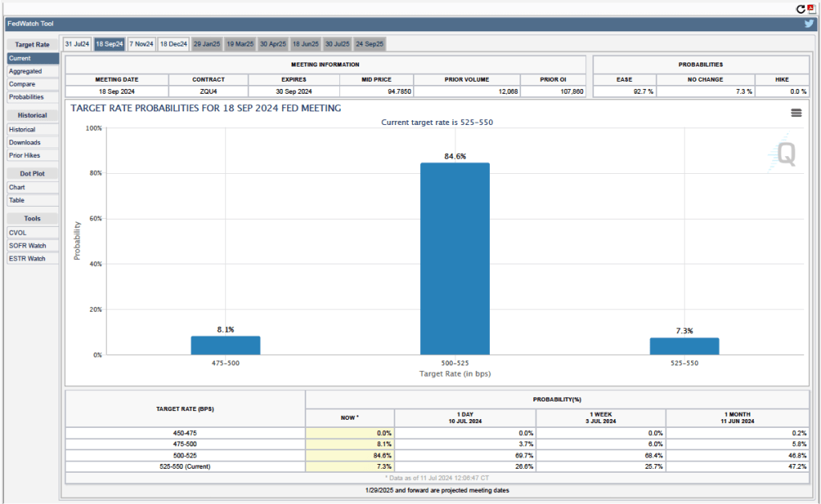Launch the CVOL tool

[18, 232]
